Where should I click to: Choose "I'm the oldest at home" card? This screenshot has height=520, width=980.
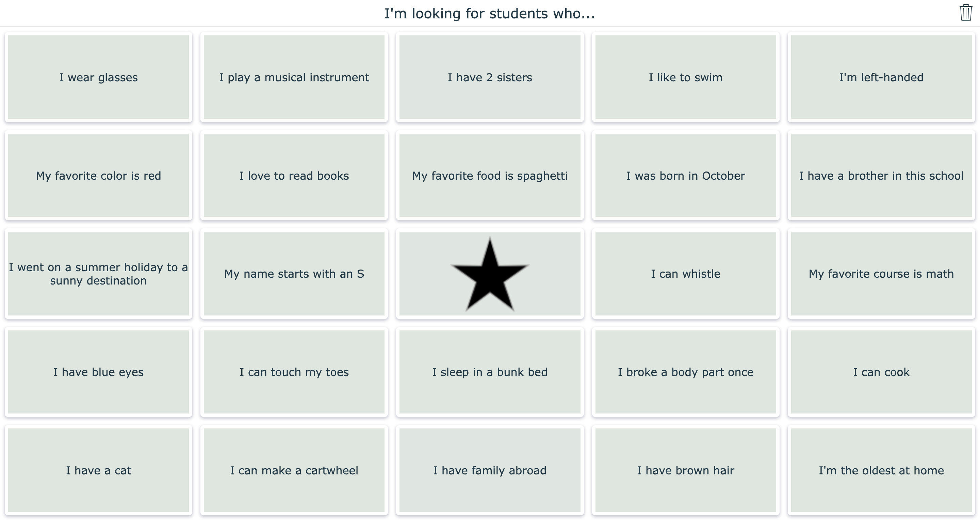coord(881,470)
